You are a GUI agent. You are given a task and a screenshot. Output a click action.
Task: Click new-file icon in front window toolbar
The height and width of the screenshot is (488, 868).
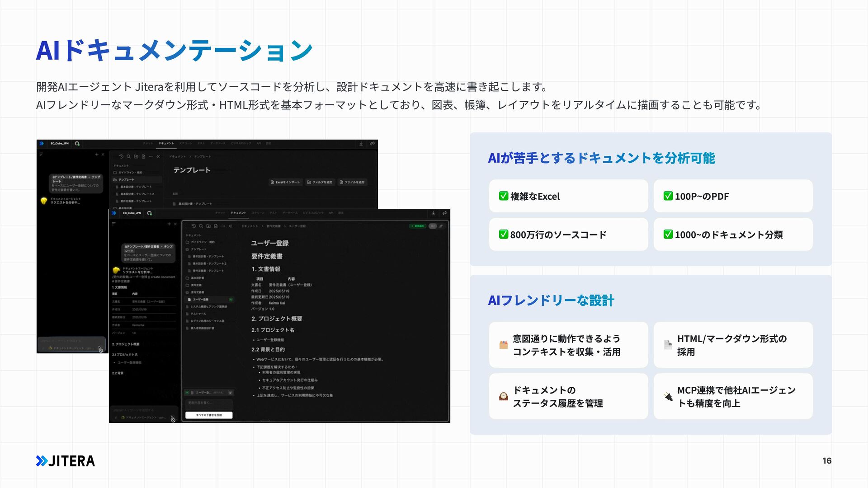coord(216,226)
